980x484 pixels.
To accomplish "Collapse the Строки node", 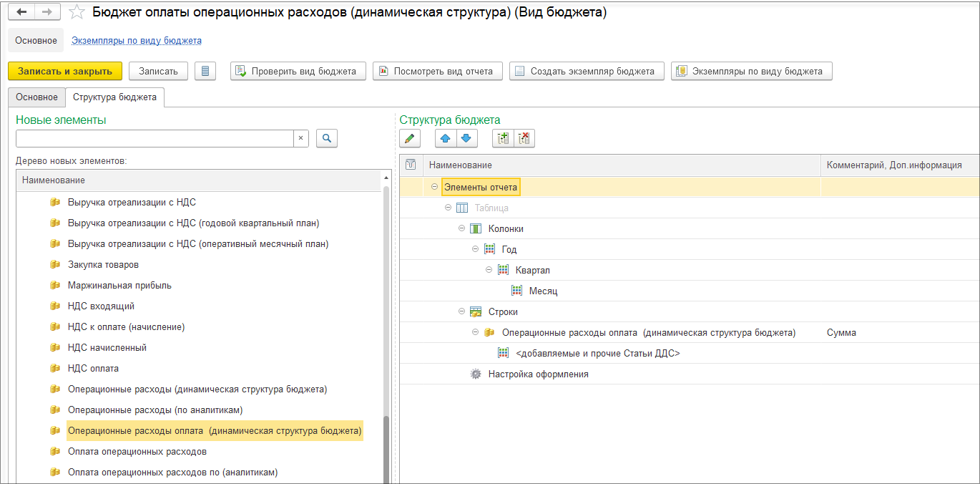I will coord(462,311).
